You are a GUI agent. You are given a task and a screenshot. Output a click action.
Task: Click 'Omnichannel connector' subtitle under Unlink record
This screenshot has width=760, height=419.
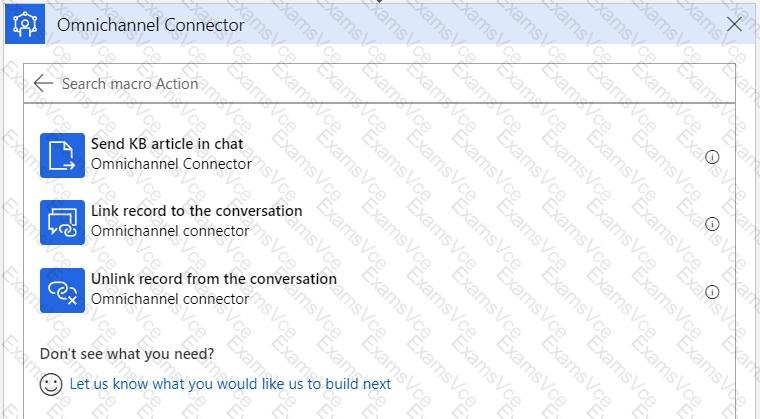pyautogui.click(x=170, y=299)
